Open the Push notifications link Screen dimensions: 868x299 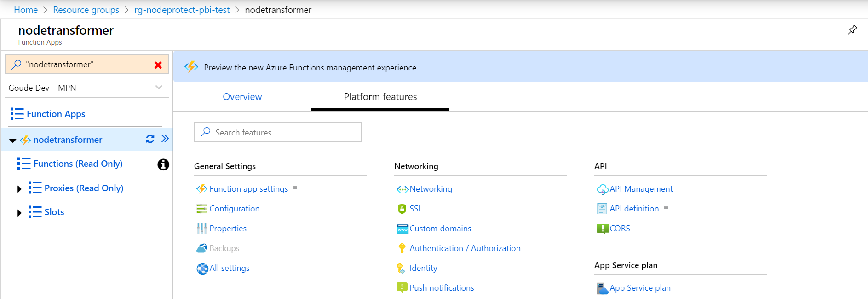click(442, 288)
